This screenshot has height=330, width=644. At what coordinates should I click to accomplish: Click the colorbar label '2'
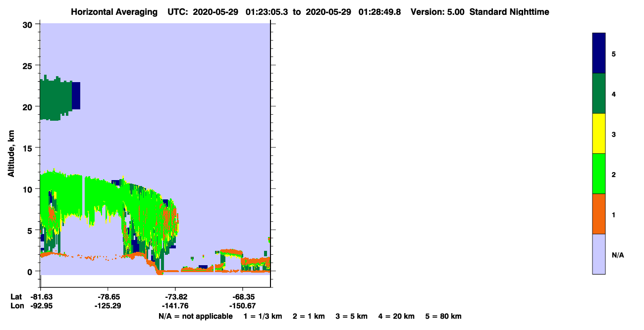[614, 175]
